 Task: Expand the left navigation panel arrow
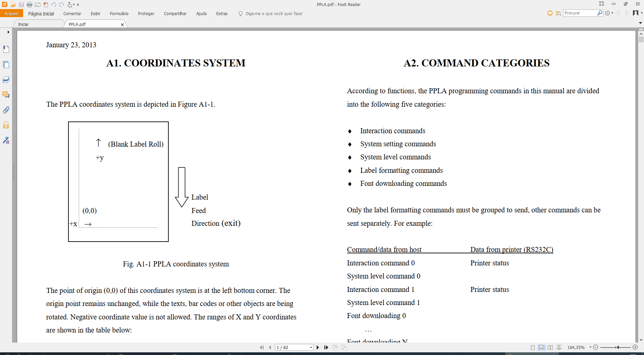coord(8,32)
